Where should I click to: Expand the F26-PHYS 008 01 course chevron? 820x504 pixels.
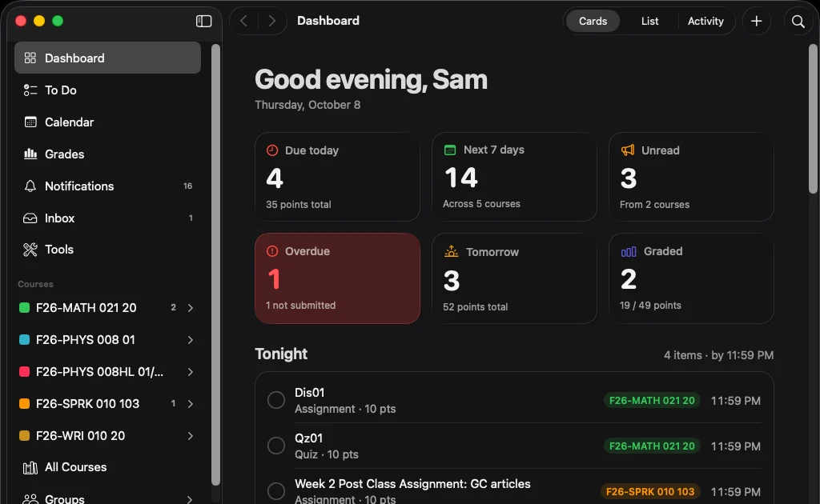191,340
